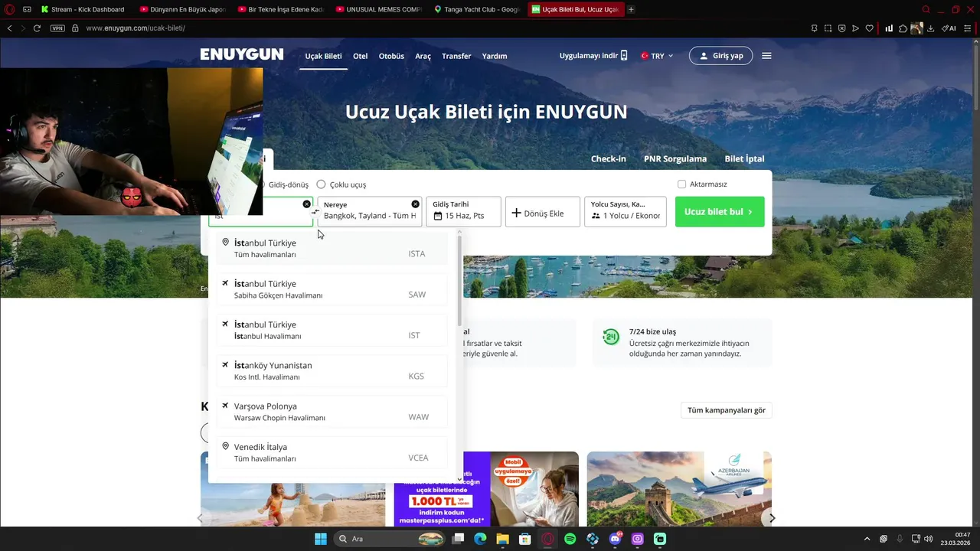Open Microsoft Edge from the taskbar
980x551 pixels.
[480, 539]
